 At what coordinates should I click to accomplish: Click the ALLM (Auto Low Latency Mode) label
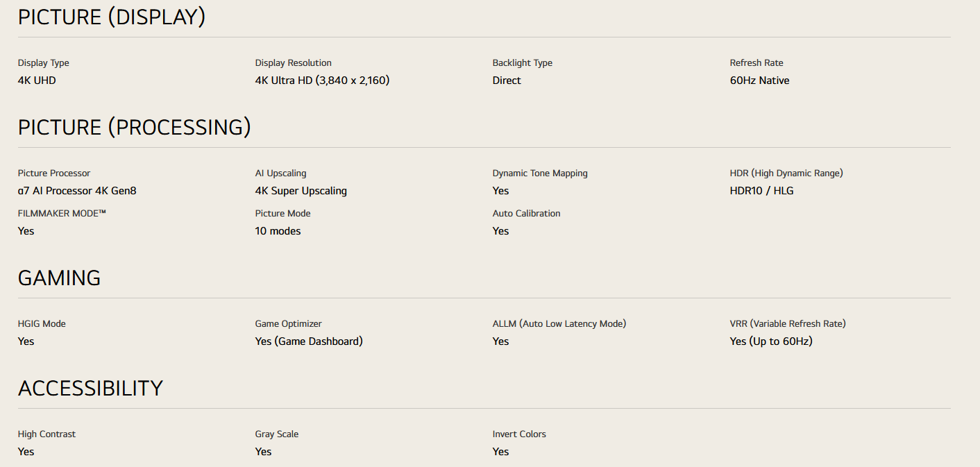click(x=559, y=324)
